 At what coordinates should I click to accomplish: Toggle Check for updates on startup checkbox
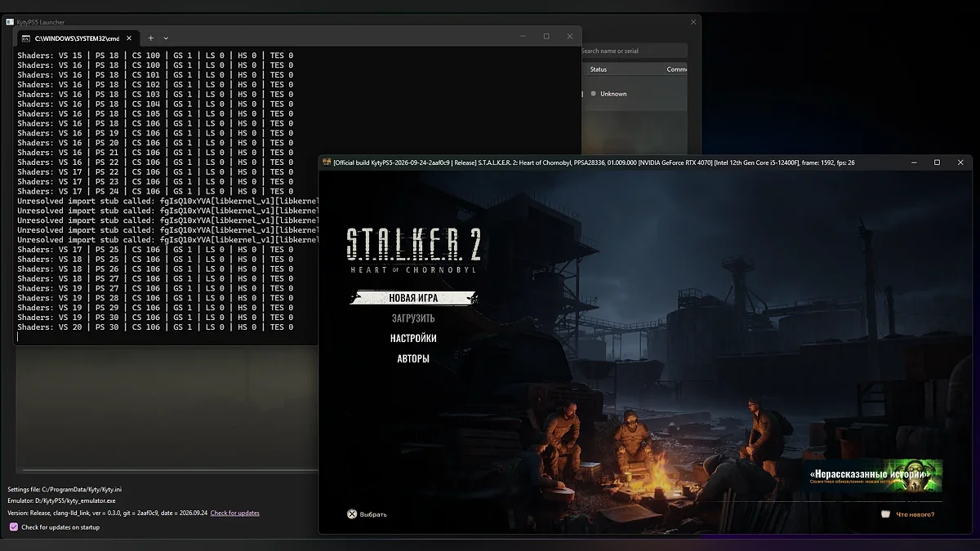click(14, 527)
